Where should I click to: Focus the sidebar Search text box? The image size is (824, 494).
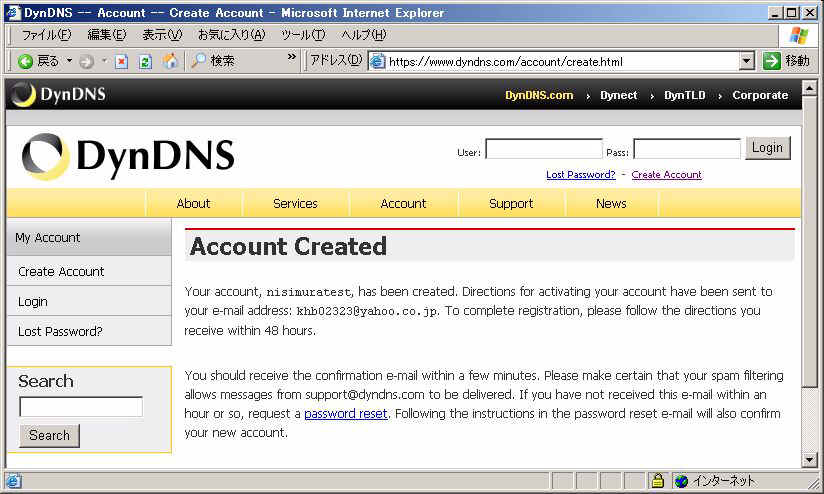(81, 407)
